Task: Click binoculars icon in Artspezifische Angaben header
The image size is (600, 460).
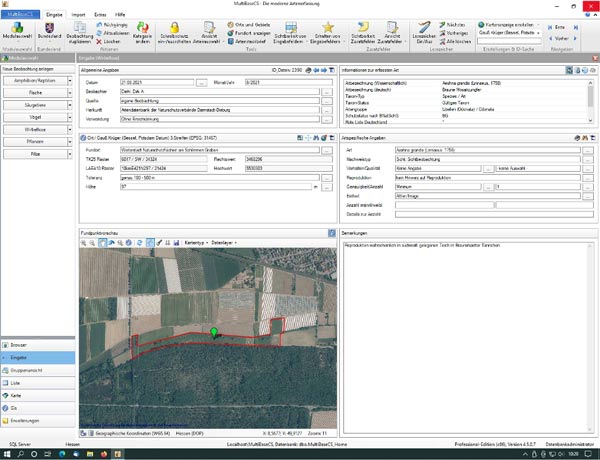Action: coord(585,138)
